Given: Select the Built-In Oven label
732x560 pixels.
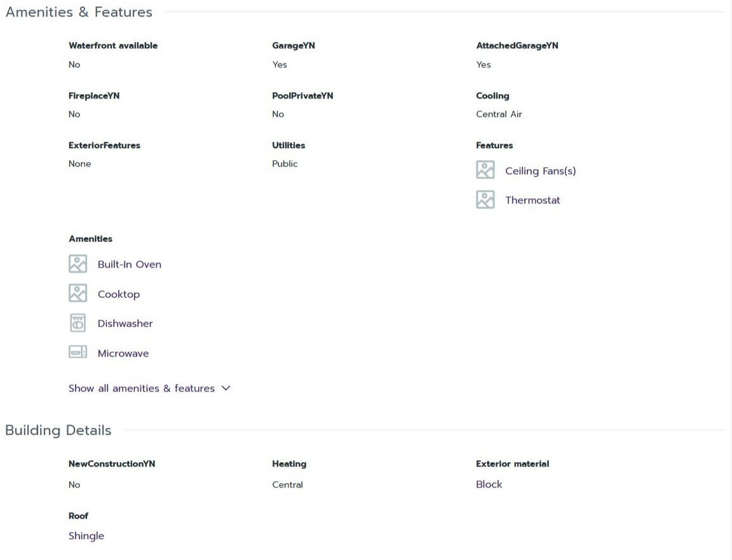Looking at the screenshot, I should tap(130, 264).
